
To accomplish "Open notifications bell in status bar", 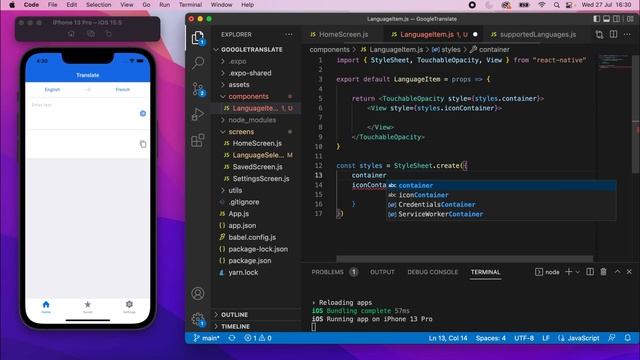I will click(x=627, y=338).
